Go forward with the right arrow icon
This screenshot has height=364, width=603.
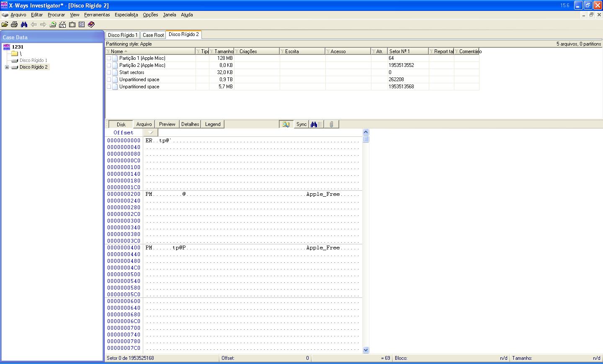click(x=43, y=25)
